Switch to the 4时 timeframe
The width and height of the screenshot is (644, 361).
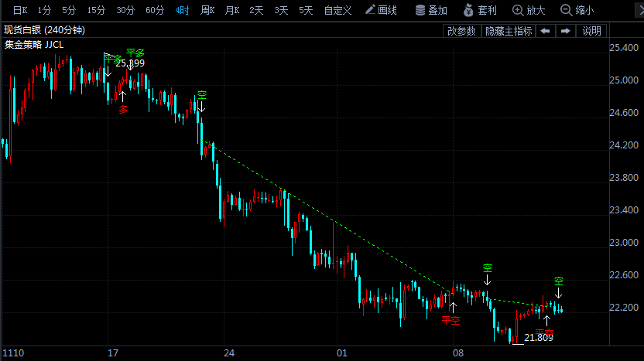182,10
